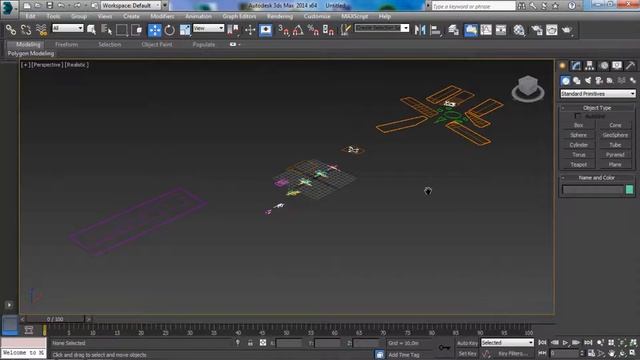Click Use Pivot Point Center icon
Screen dimensions: 640x360
(x=233, y=30)
